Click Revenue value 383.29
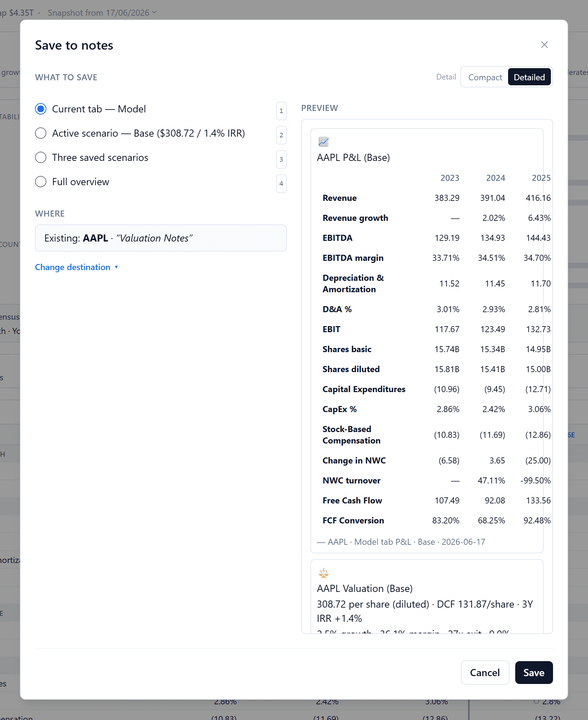The width and height of the screenshot is (588, 720). pos(447,198)
